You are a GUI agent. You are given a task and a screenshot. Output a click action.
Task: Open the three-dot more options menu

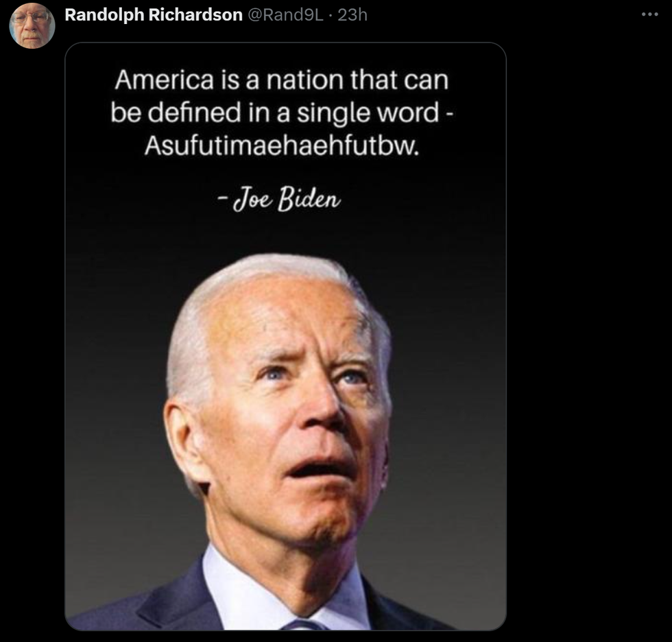650,14
